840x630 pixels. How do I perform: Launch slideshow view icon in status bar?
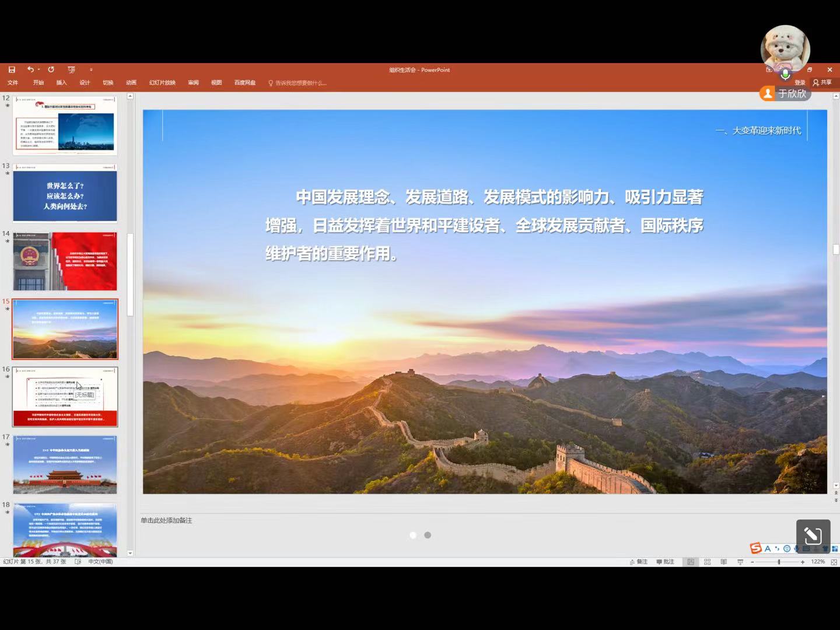pyautogui.click(x=740, y=562)
